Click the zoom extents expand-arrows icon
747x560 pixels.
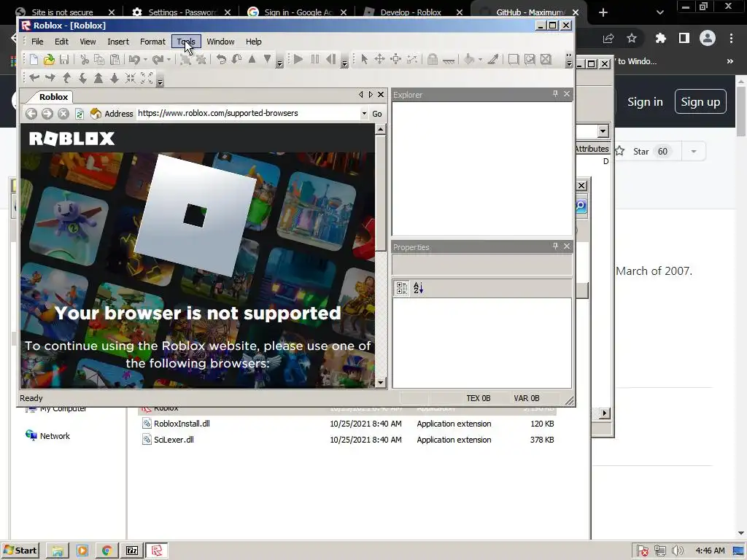click(x=147, y=78)
